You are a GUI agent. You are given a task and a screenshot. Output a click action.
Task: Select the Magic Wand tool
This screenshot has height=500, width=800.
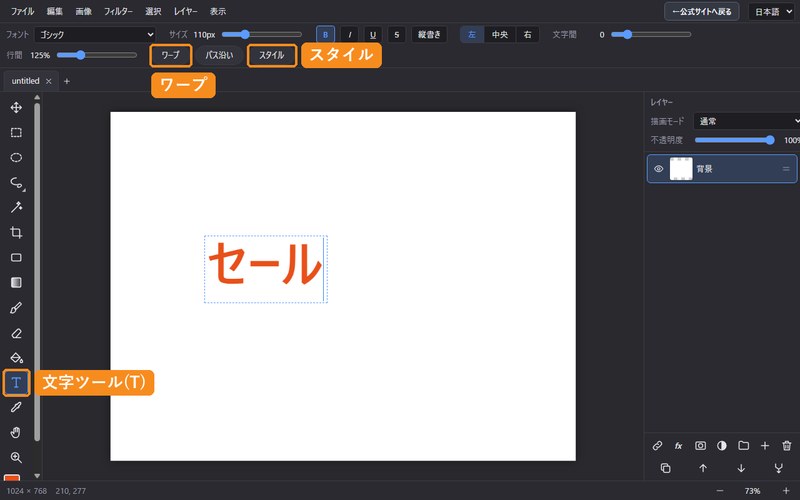click(16, 207)
